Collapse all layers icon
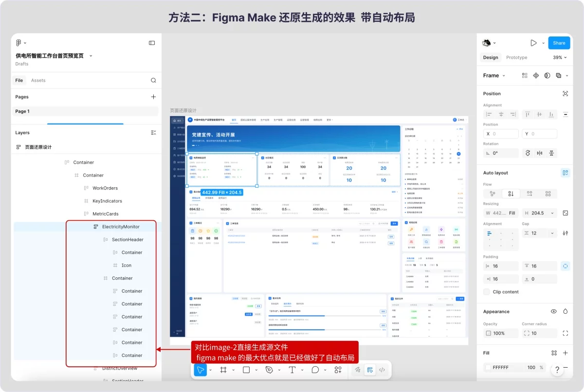 tap(153, 132)
